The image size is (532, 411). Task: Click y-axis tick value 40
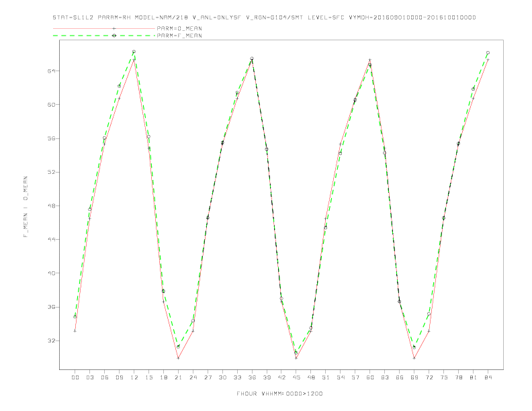pos(51,273)
